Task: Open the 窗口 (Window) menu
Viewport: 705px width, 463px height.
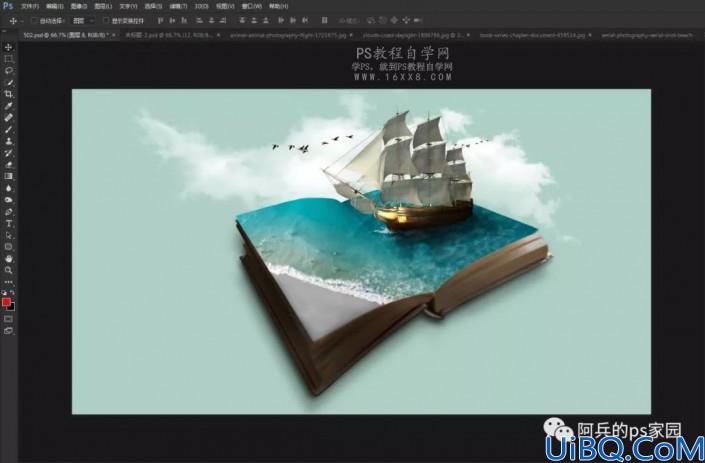Action: (x=251, y=6)
